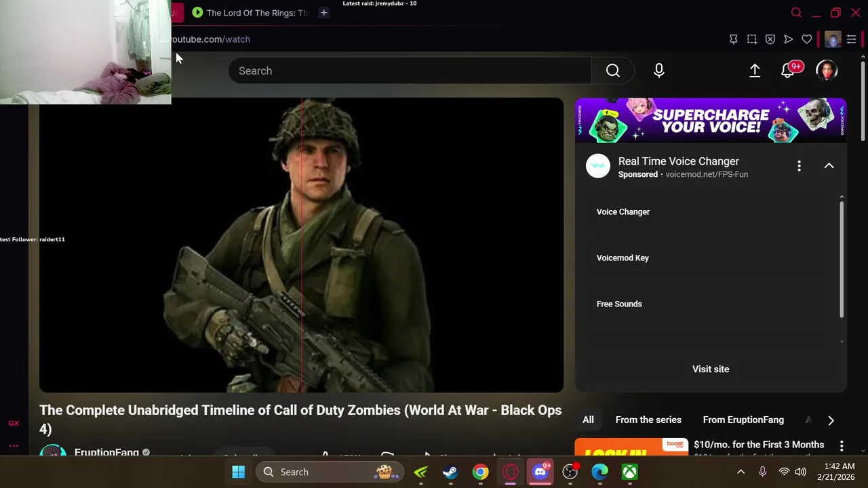
Task: Show more chips with right chevron
Action: [831, 420]
